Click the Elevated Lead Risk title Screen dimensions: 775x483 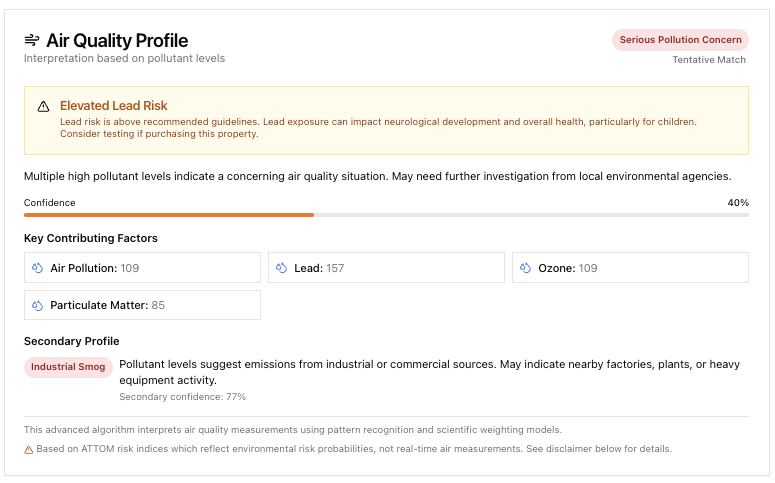114,106
